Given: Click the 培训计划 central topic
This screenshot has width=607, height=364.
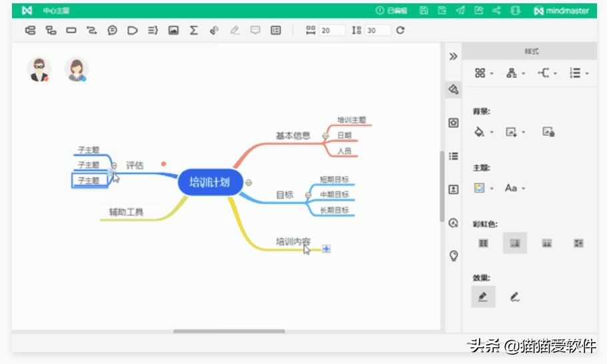Looking at the screenshot, I should (209, 182).
